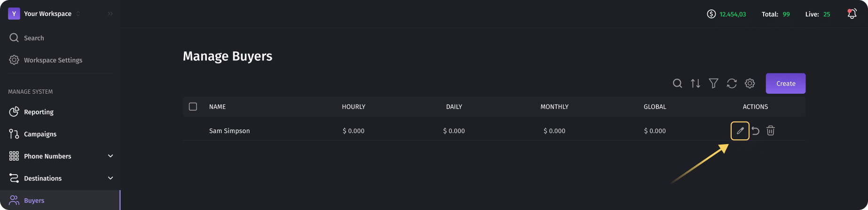Open the notifications bell
This screenshot has width=868, height=210.
click(852, 14)
